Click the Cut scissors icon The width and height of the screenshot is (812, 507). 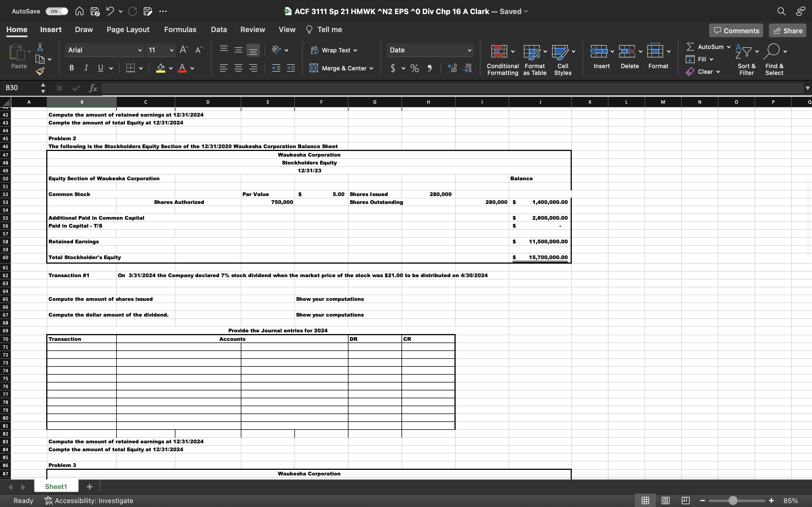click(40, 47)
